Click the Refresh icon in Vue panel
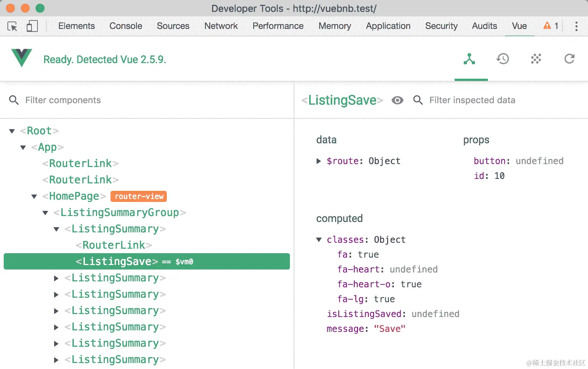The width and height of the screenshot is (588, 369). point(569,59)
